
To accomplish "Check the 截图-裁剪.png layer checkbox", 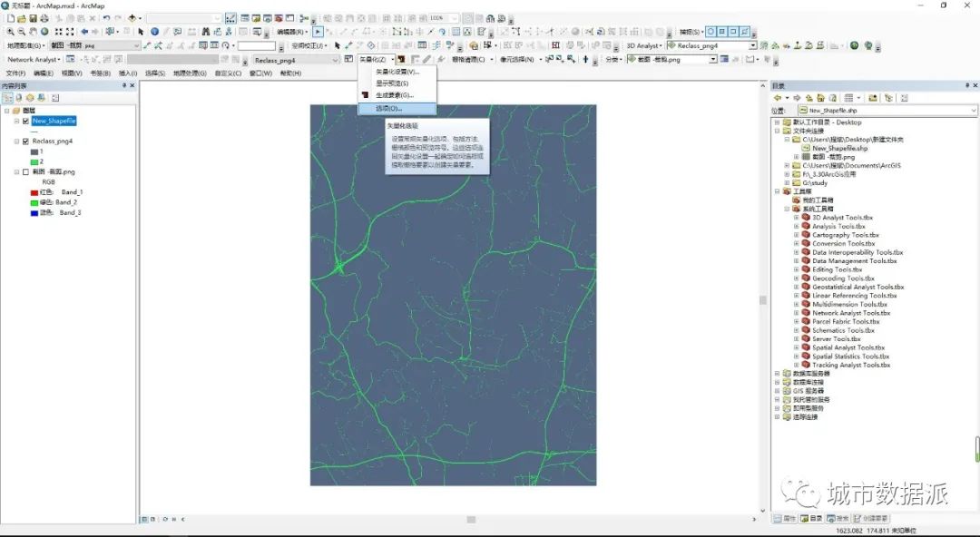I will click(x=25, y=172).
